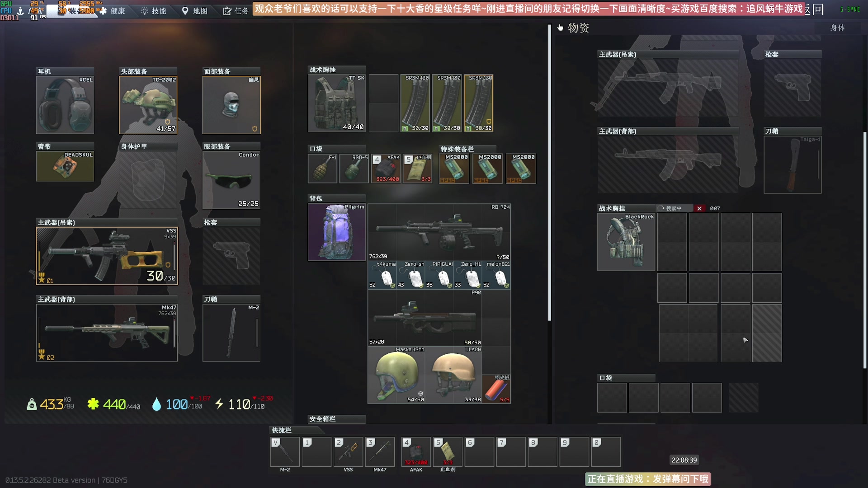Select the RGD-5 grenade icon
The width and height of the screenshot is (868, 488).
[x=354, y=169]
